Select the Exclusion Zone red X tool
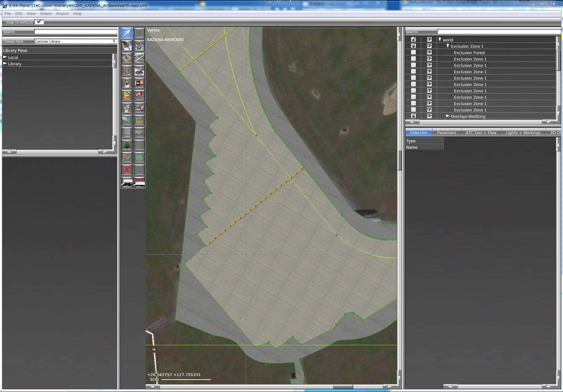 tap(127, 170)
